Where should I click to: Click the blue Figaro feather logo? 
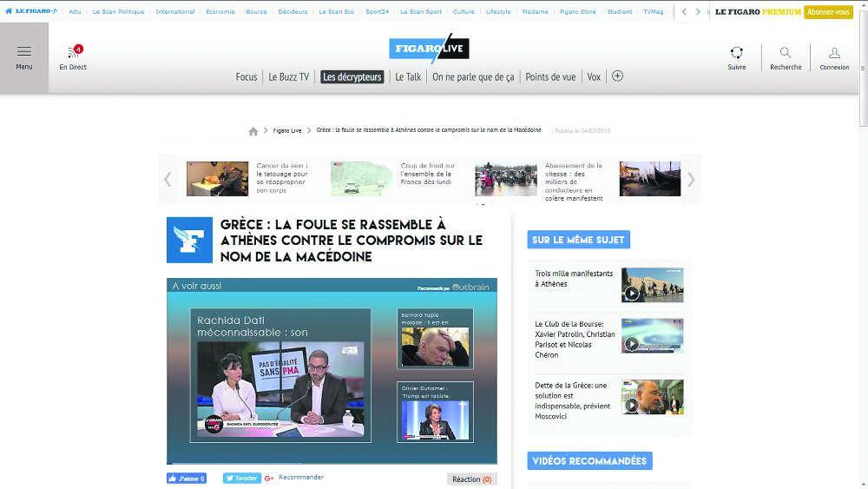point(189,240)
